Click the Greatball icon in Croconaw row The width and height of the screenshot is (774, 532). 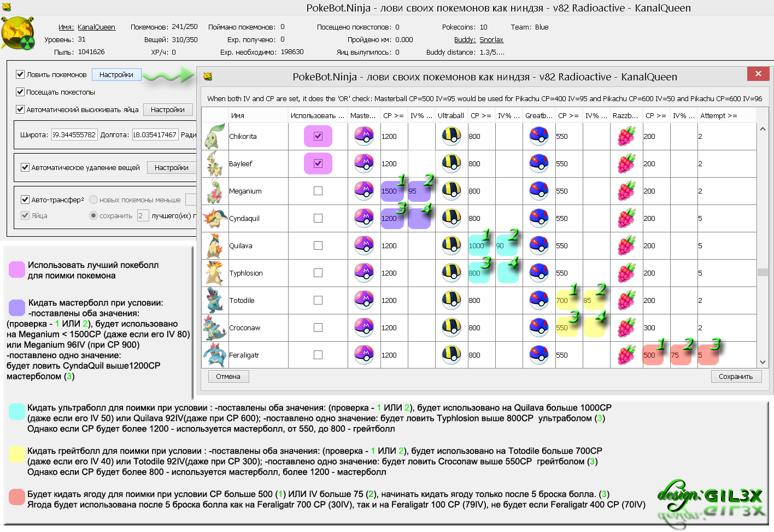[539, 328]
